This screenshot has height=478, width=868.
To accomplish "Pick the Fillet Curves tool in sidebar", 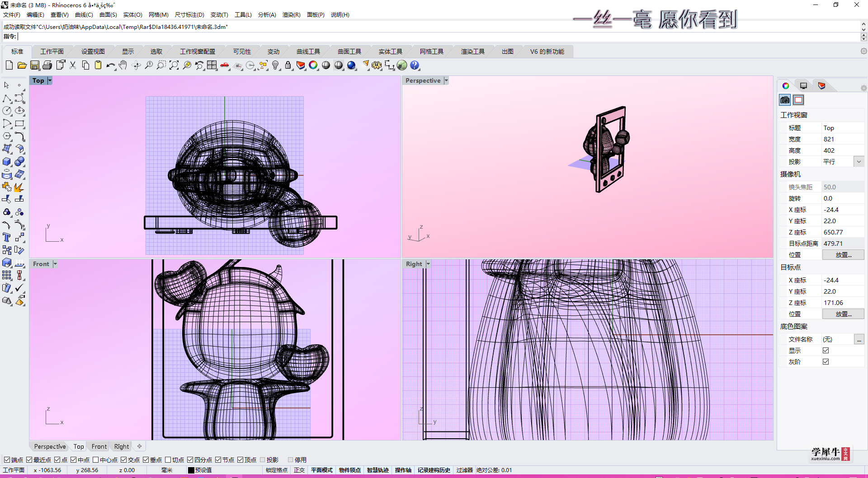I will point(19,136).
